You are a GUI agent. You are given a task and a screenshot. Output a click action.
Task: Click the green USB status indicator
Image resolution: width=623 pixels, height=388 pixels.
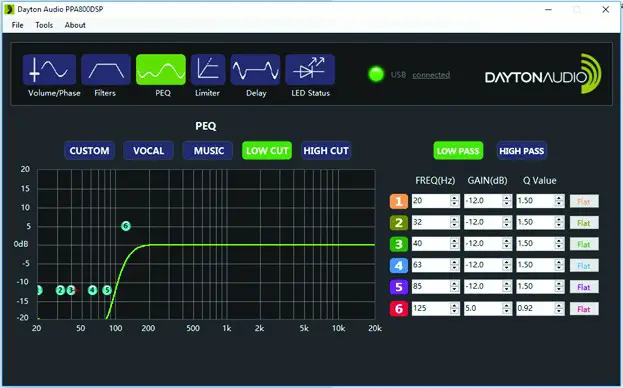click(x=376, y=74)
